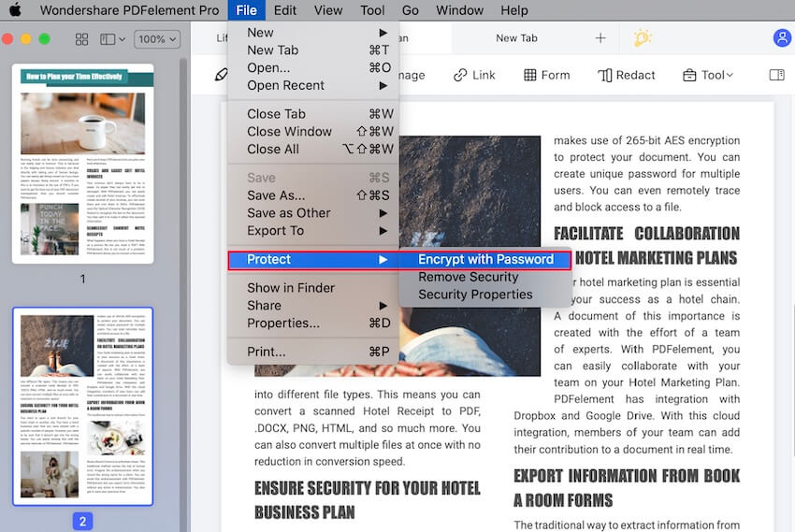Choose Show in Finder

coord(313,288)
